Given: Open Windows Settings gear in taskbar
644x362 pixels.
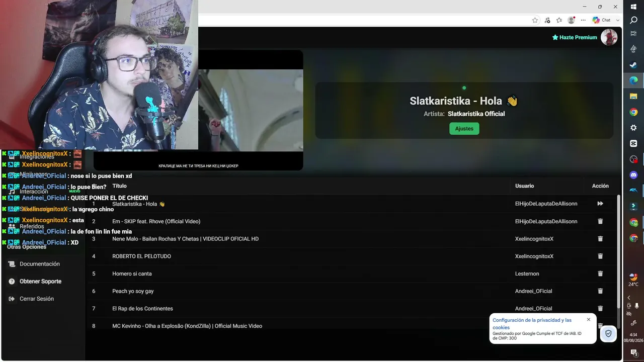Looking at the screenshot, I should 633,128.
